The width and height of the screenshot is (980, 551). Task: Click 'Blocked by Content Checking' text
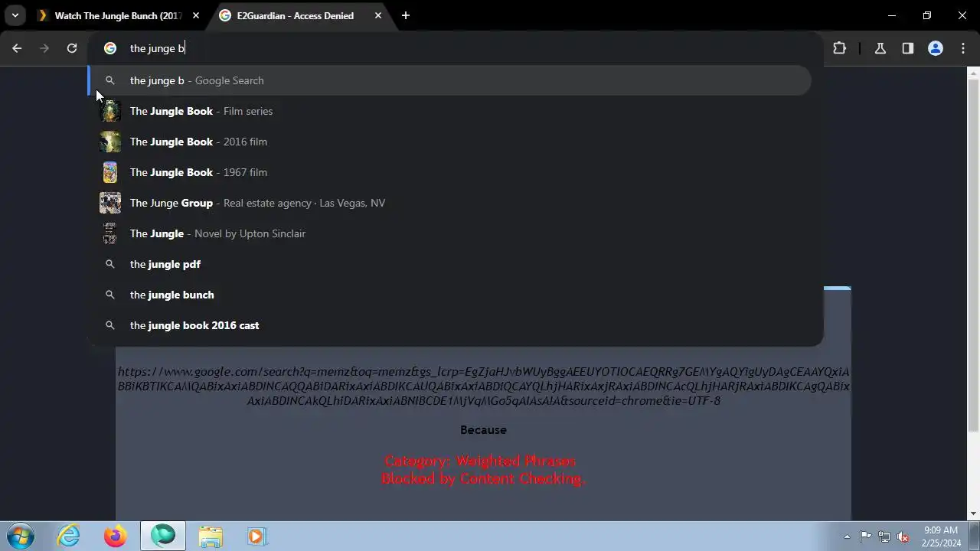483,478
